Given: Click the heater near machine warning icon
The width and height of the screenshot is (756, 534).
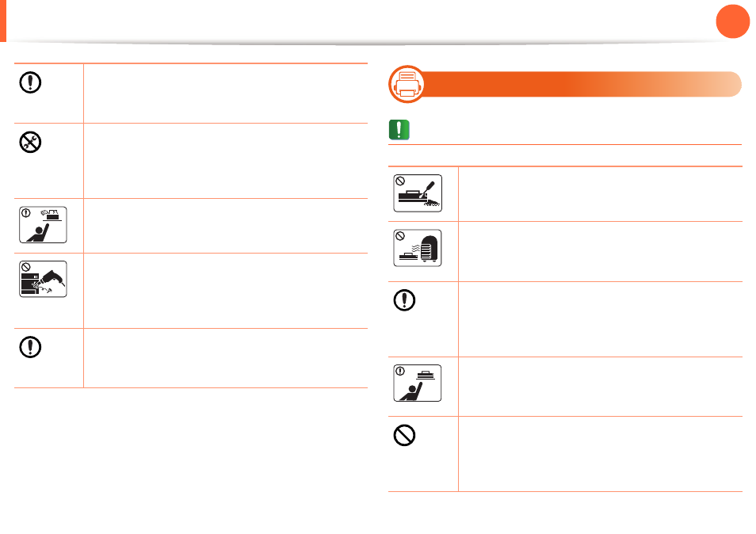Looking at the screenshot, I should [x=418, y=248].
